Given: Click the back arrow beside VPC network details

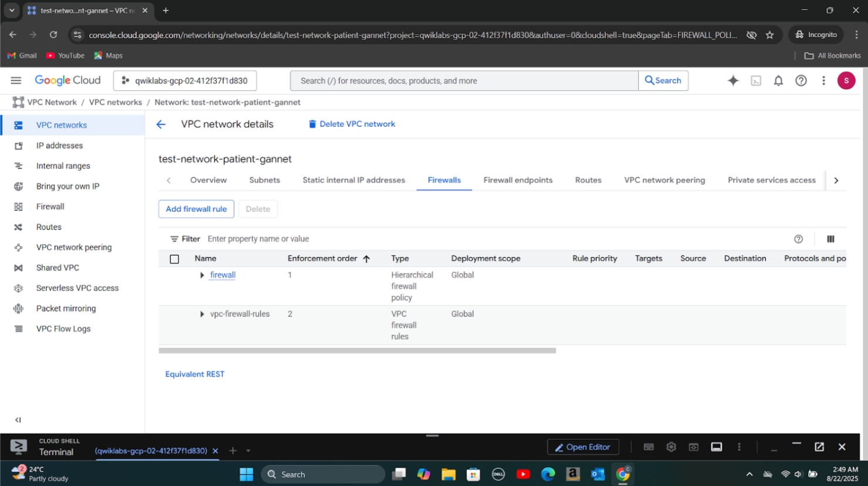Looking at the screenshot, I should click(161, 124).
